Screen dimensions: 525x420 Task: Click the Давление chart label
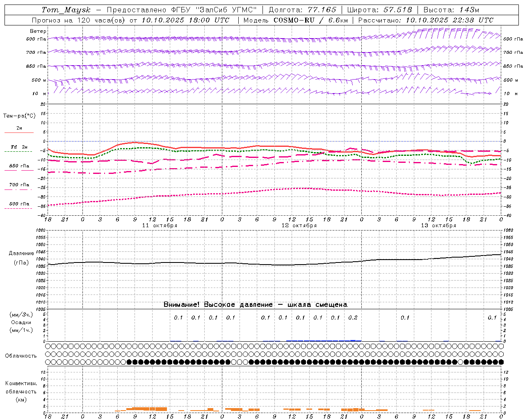click(x=21, y=253)
